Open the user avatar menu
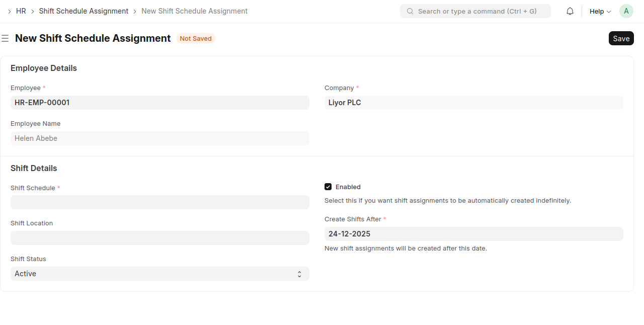 coord(626,11)
